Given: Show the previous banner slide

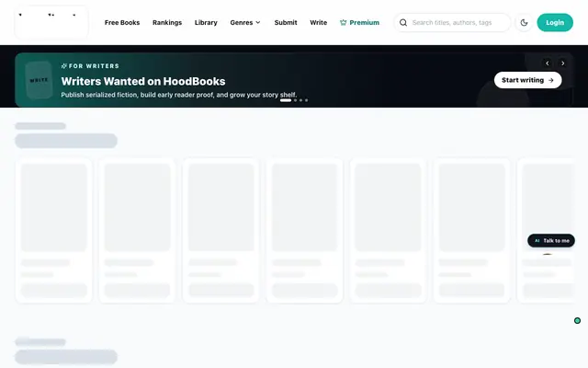Looking at the screenshot, I should pyautogui.click(x=548, y=63).
